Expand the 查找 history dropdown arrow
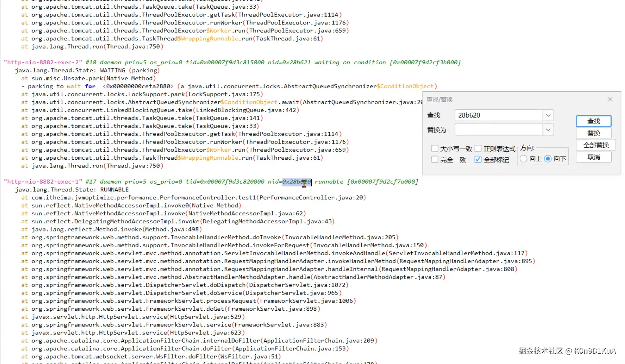625x364 pixels. pos(548,115)
